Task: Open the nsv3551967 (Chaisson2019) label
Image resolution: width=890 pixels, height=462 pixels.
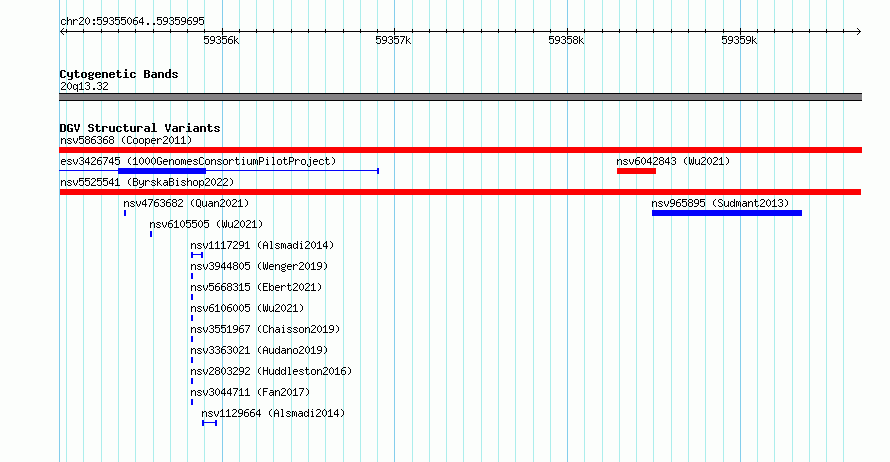Action: [265, 329]
